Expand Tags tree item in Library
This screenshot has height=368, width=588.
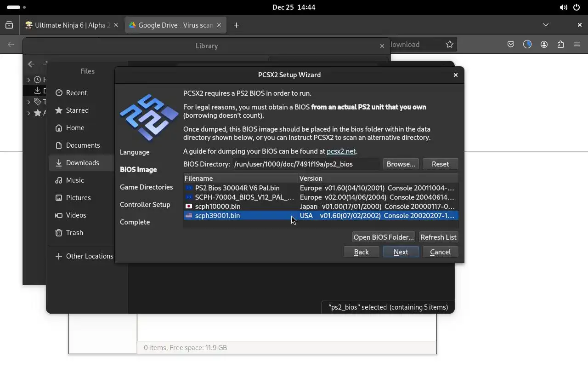pos(28,102)
